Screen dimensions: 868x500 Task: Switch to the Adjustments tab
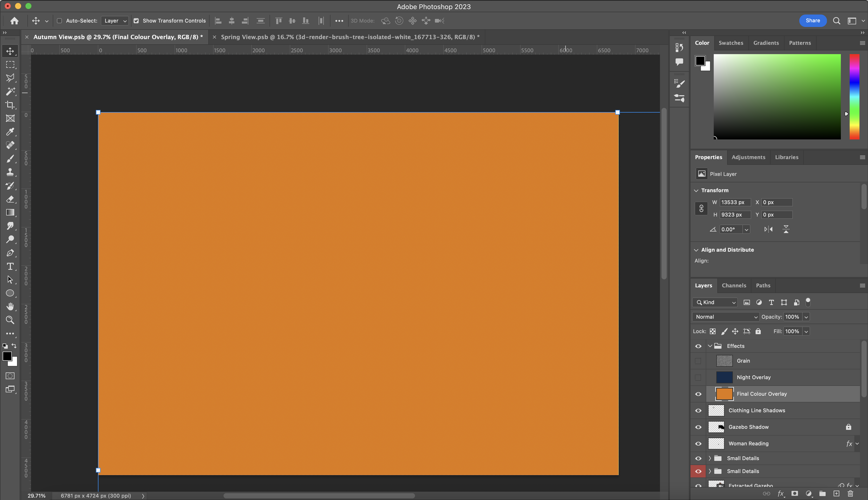point(748,157)
